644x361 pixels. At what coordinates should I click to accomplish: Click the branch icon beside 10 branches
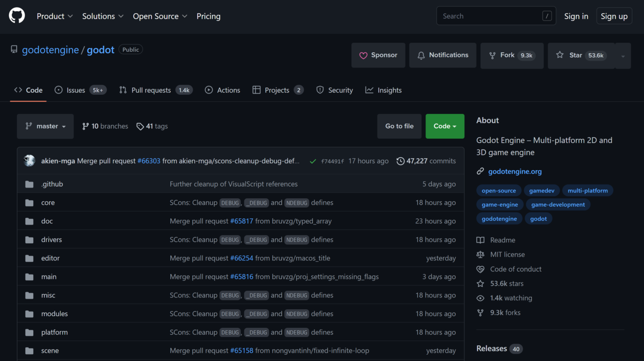coord(86,127)
